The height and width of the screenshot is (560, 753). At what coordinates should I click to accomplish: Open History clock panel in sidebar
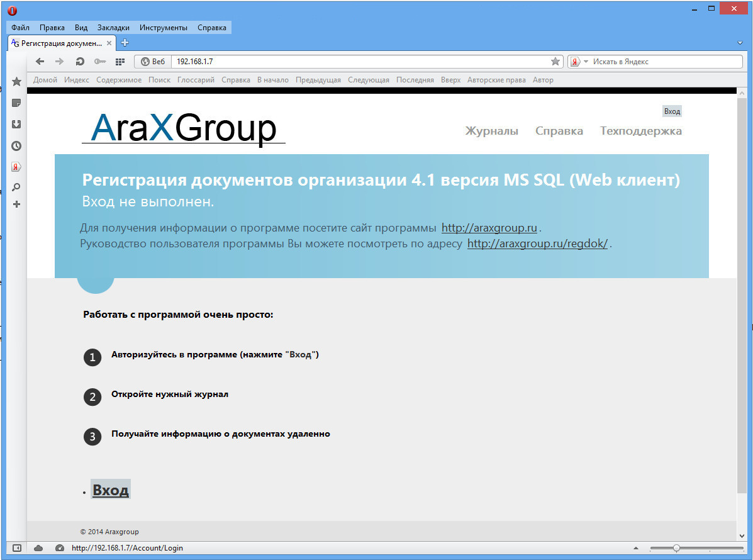tap(16, 146)
